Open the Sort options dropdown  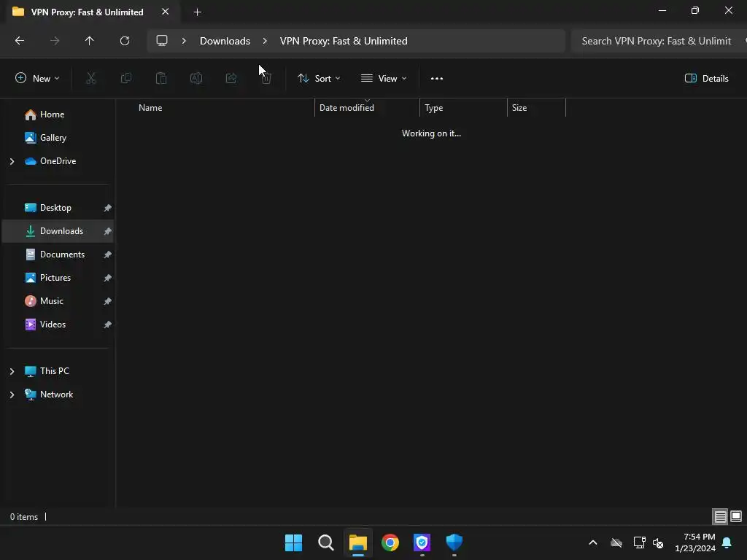click(319, 79)
